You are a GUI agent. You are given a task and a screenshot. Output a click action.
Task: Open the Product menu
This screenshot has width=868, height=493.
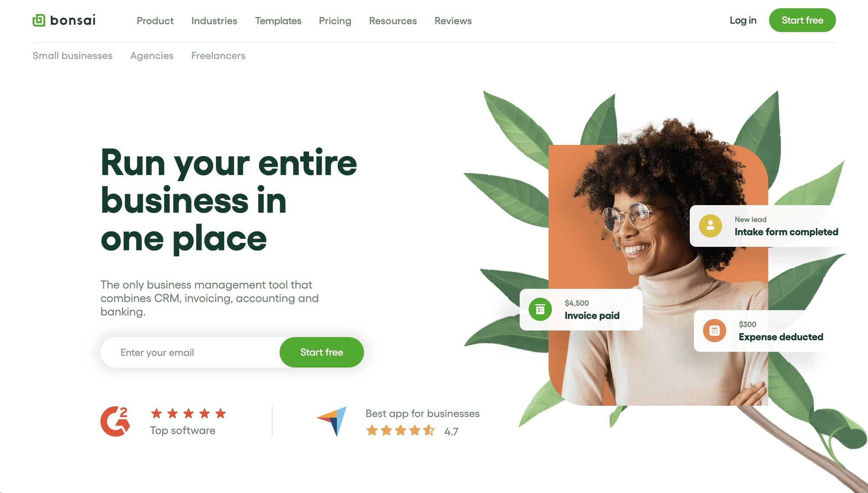point(155,21)
